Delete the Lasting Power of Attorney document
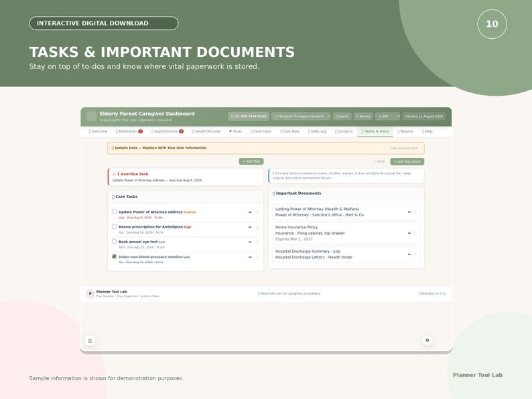 click(x=415, y=212)
